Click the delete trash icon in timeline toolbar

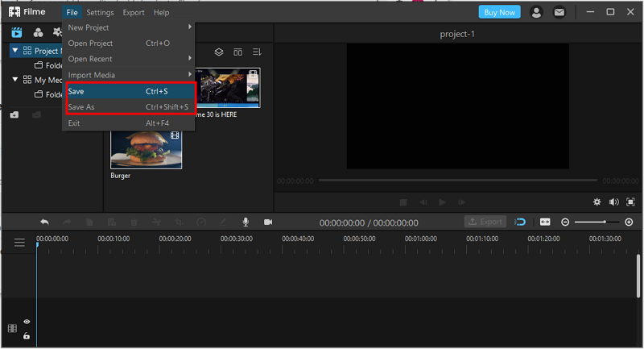click(x=134, y=222)
